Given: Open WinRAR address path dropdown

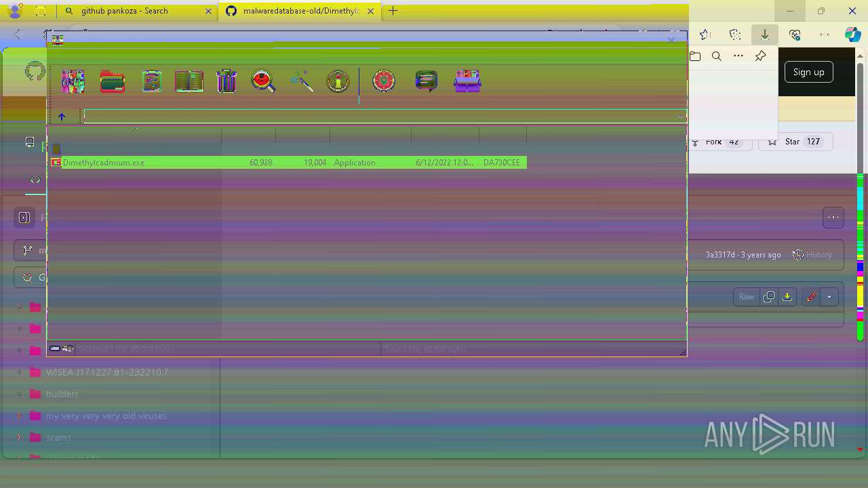Looking at the screenshot, I should click(680, 117).
